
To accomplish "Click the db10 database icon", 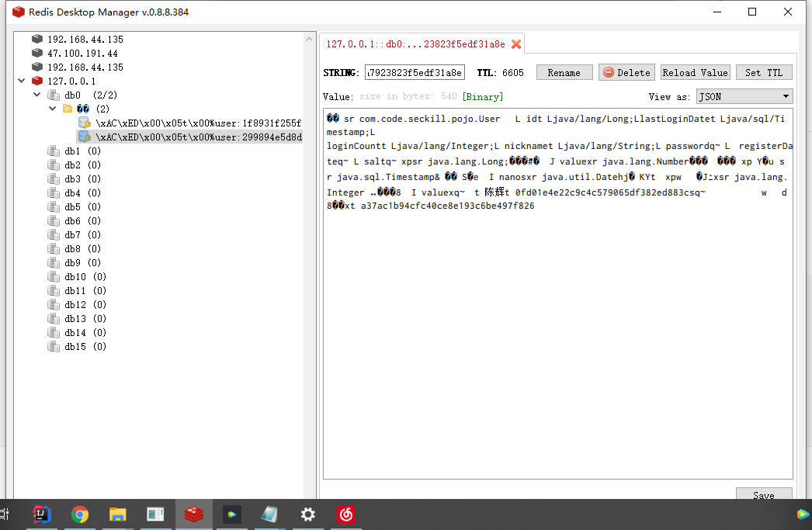I will tap(54, 276).
